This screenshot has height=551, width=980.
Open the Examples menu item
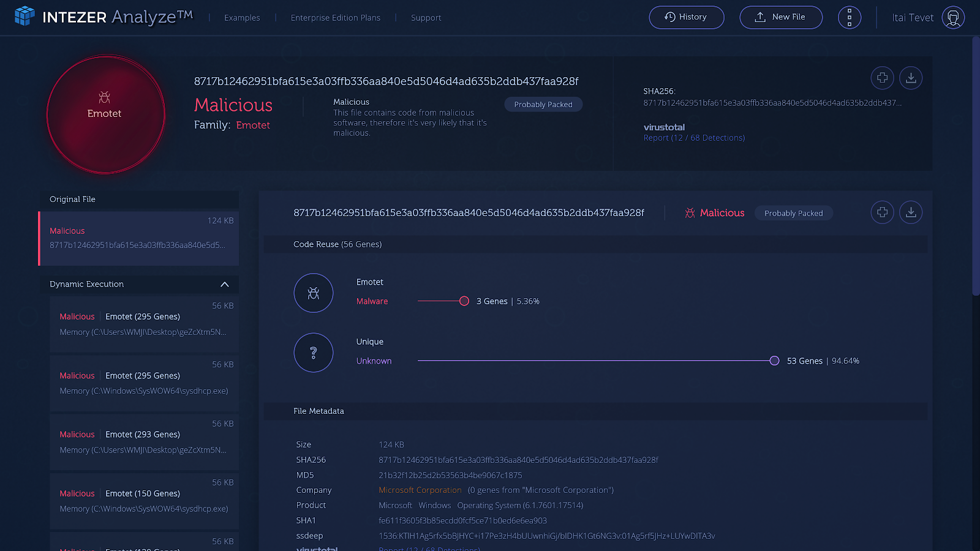pos(242,18)
